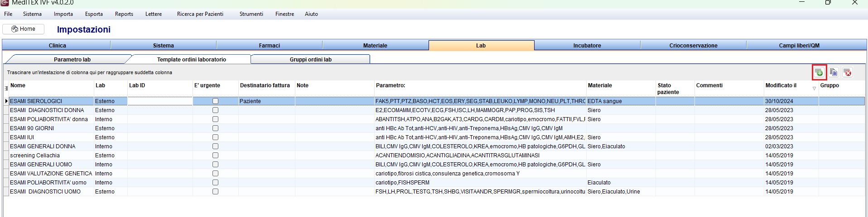868x217 pixels.
Task: Click the Commenti column header
Action: (729, 89)
